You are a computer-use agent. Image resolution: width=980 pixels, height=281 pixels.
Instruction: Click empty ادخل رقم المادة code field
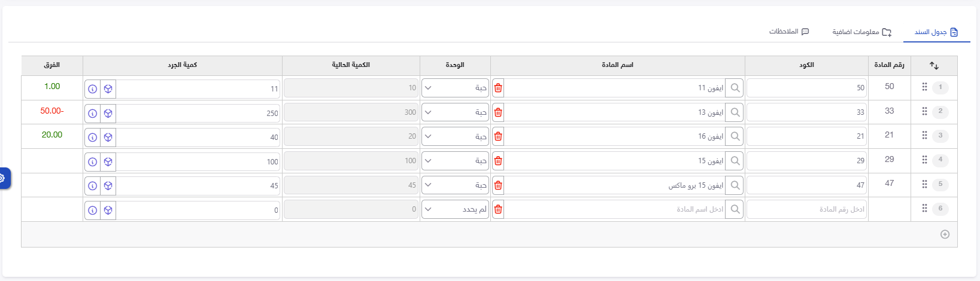[806, 209]
